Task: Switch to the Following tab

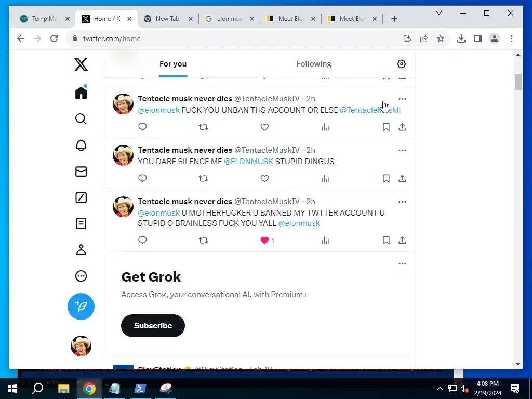Action: (x=314, y=64)
